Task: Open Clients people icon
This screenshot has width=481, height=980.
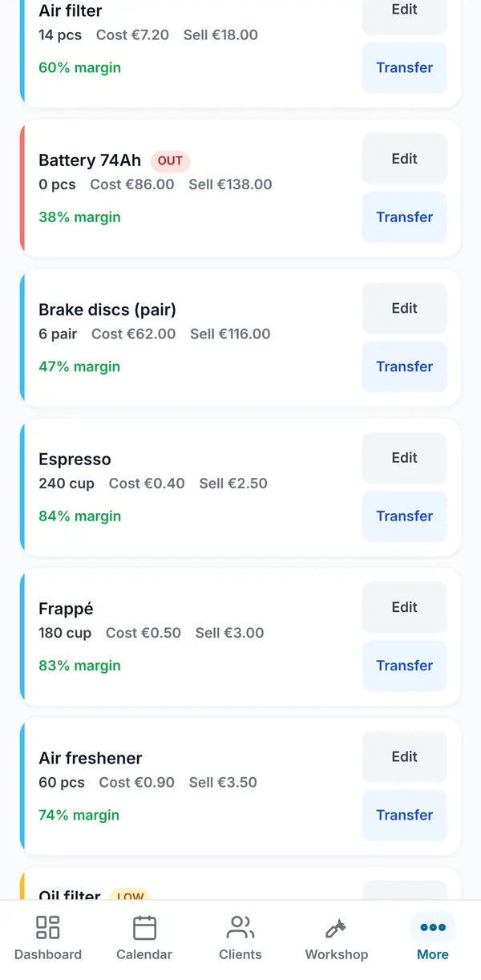Action: (x=240, y=928)
